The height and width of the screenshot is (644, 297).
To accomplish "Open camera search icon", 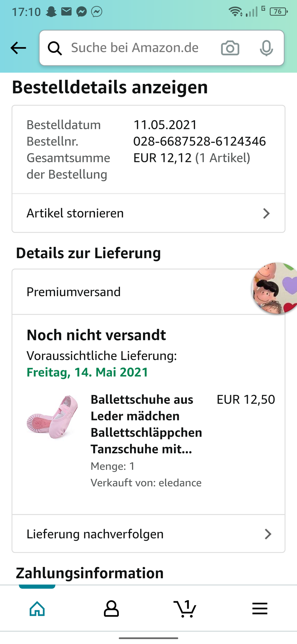I will (x=230, y=48).
